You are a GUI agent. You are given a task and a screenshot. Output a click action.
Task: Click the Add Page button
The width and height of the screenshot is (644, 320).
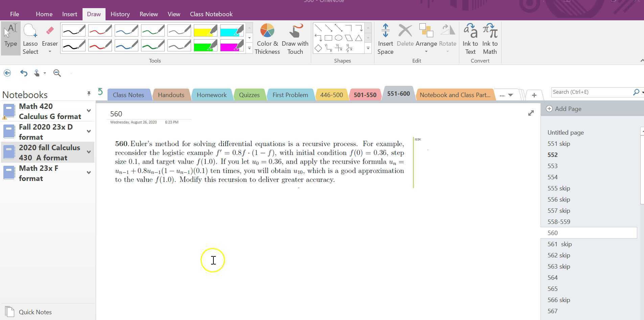coord(563,109)
